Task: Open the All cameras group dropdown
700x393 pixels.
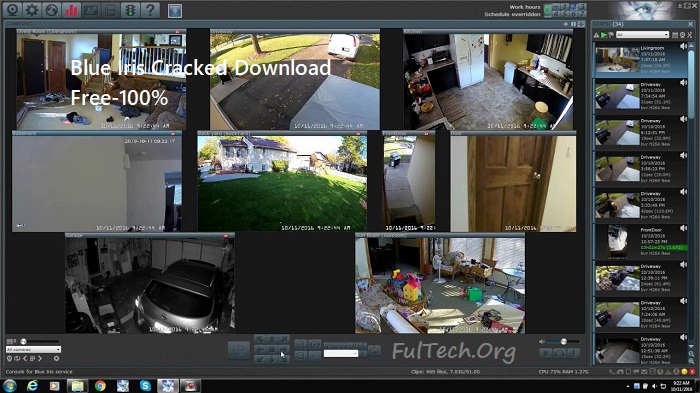Action: pos(33,350)
